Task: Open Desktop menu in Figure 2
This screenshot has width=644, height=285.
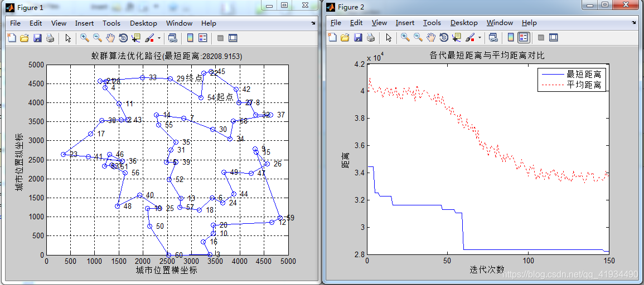Action: (x=464, y=23)
